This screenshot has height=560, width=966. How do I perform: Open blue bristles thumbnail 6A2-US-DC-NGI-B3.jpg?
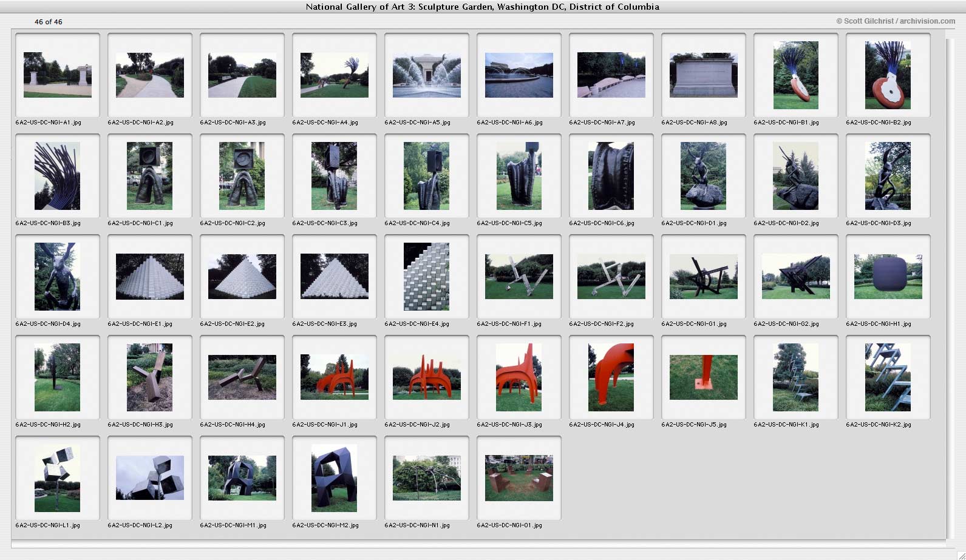tap(58, 176)
